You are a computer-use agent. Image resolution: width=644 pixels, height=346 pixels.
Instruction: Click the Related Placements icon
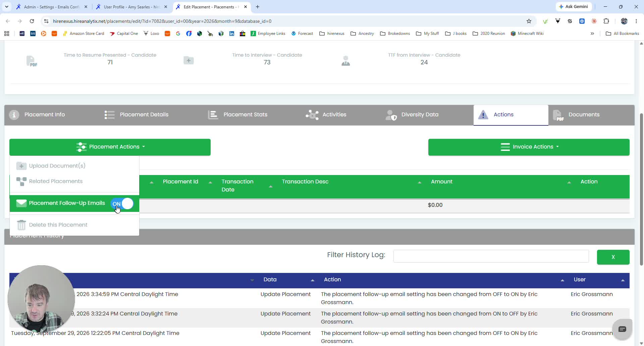(21, 181)
